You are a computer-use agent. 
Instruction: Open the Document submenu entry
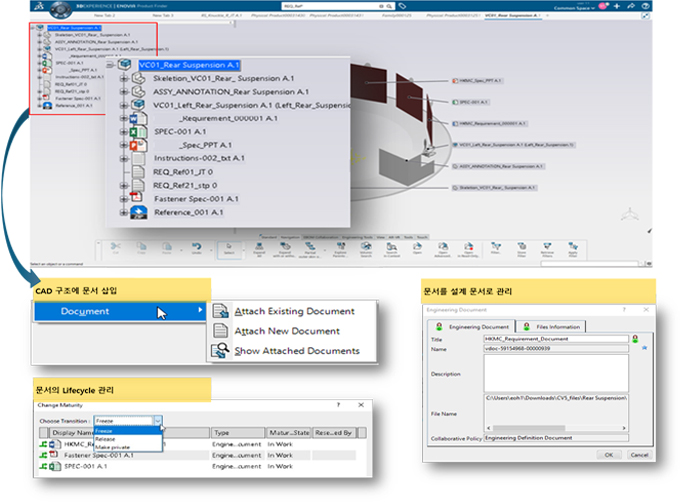click(x=85, y=312)
